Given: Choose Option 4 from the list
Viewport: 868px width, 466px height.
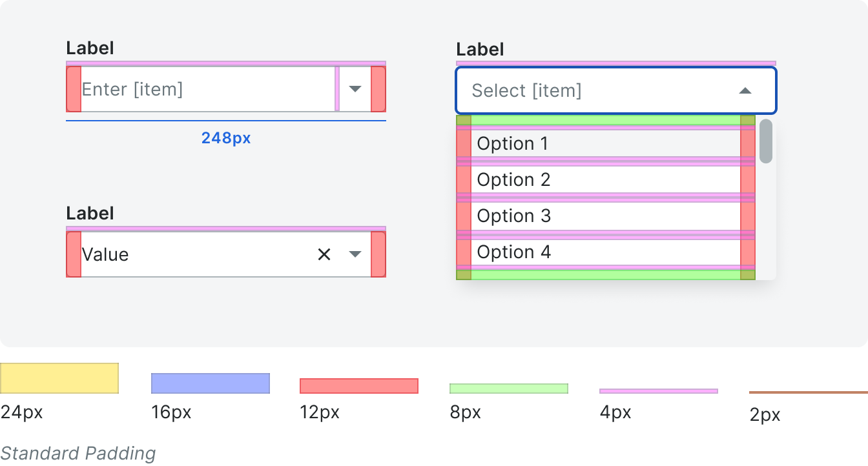Looking at the screenshot, I should coord(606,252).
